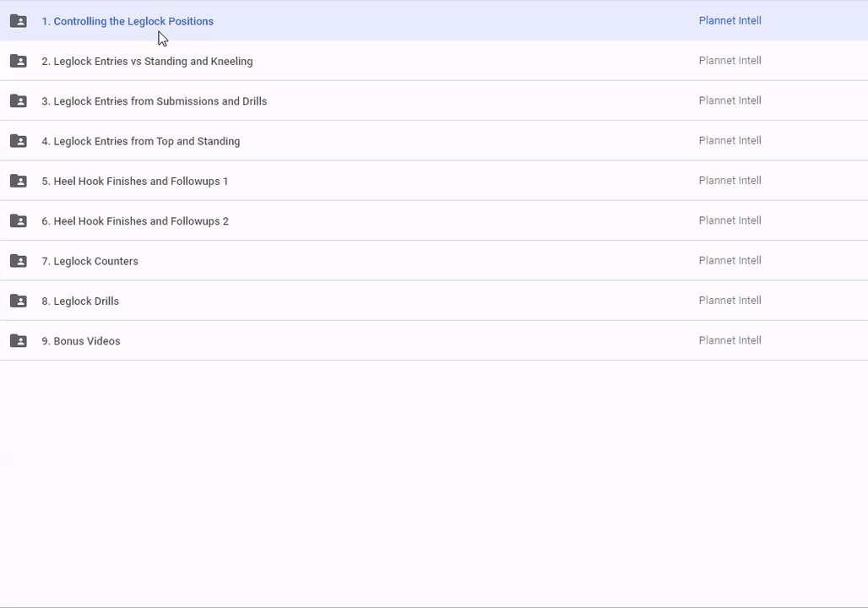
Task: Choose 5. Heel Hook Finishes and Followups 1
Action: coord(134,181)
